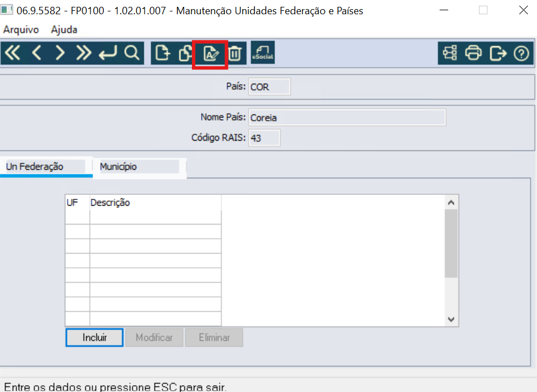Switch to the Un Federação tab

[46, 167]
